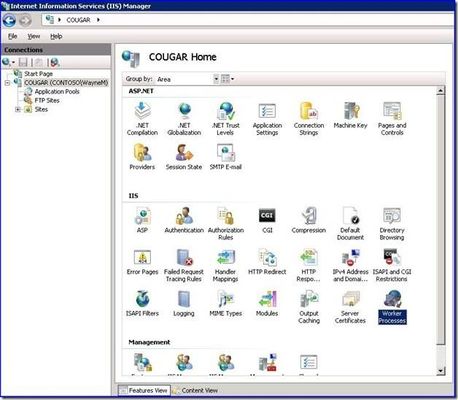
Task: Open the CGI feature
Action: 267,220
